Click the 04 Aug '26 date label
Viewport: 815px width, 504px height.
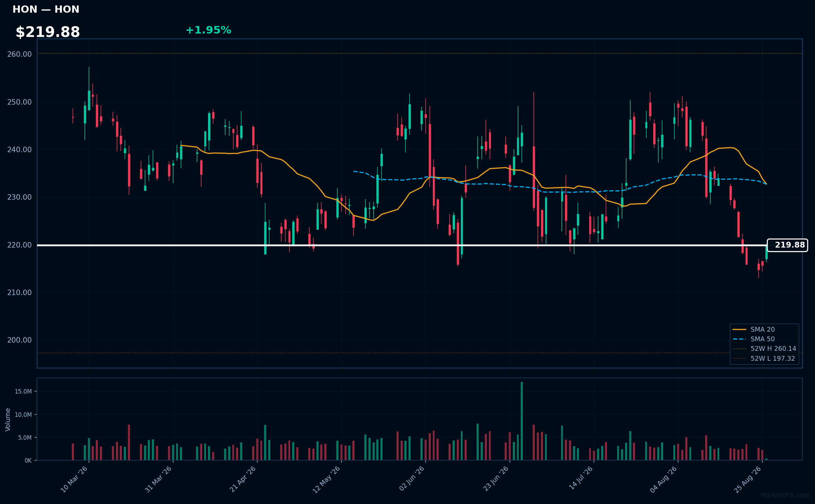point(663,479)
